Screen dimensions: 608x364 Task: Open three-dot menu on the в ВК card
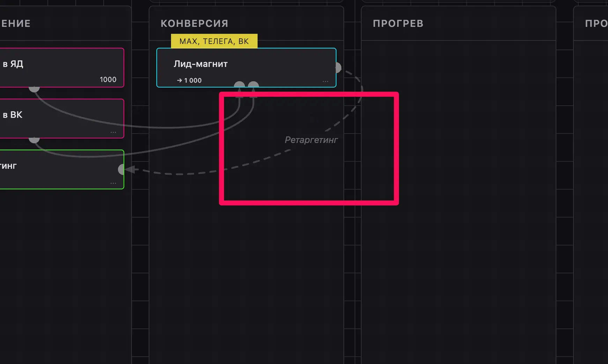tap(113, 132)
